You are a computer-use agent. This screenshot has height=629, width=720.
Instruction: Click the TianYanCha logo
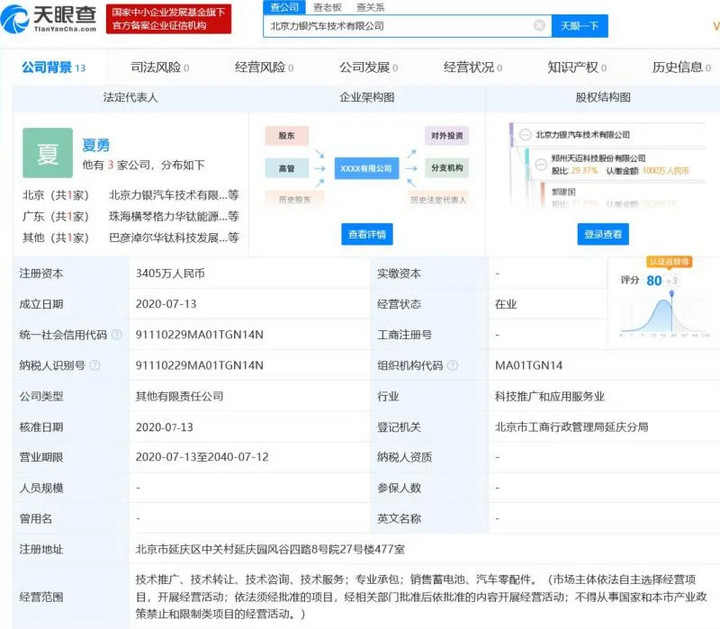click(49, 19)
